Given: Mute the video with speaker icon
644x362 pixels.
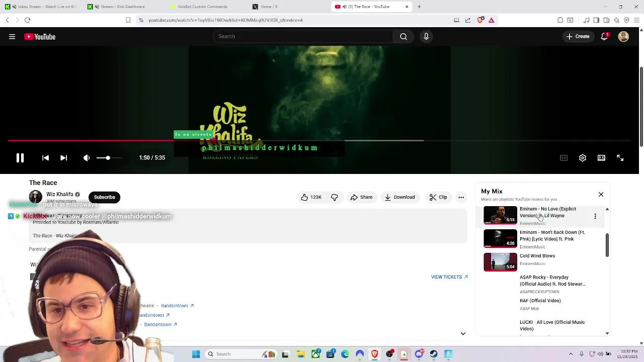Looking at the screenshot, I should 87,158.
